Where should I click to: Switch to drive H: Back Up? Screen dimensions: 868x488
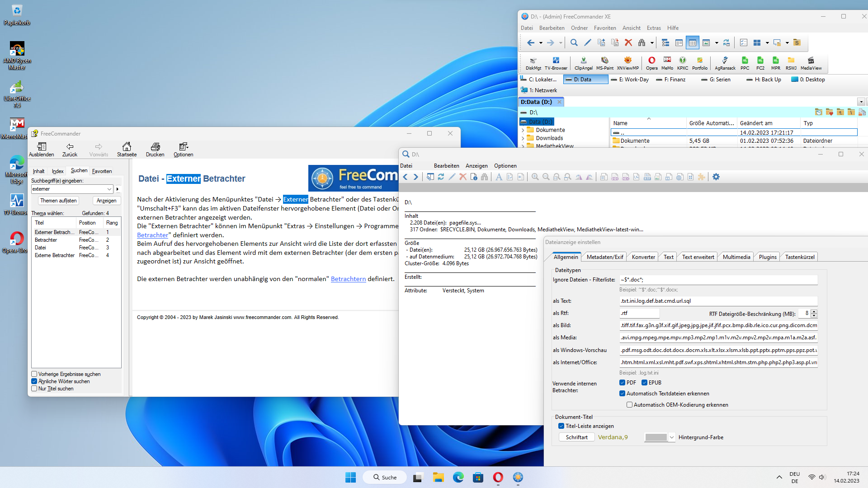[764, 80]
